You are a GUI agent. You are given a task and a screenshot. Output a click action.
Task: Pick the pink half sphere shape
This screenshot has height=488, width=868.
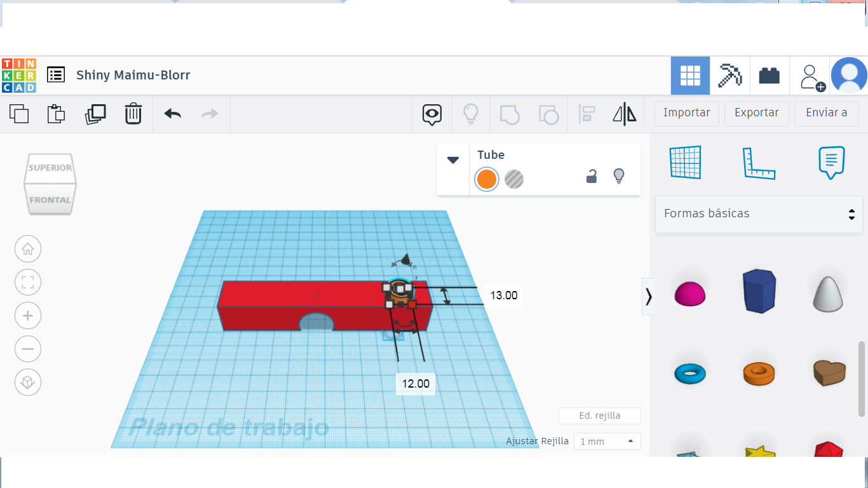click(689, 295)
